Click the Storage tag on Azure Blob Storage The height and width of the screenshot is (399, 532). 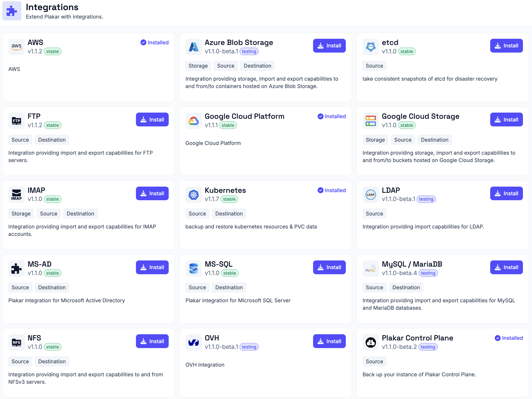click(198, 66)
